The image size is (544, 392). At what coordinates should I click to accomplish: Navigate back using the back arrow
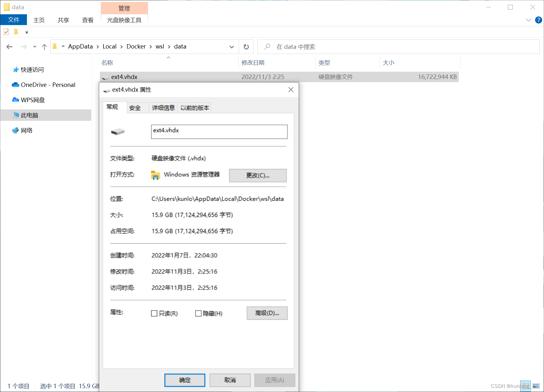9,47
